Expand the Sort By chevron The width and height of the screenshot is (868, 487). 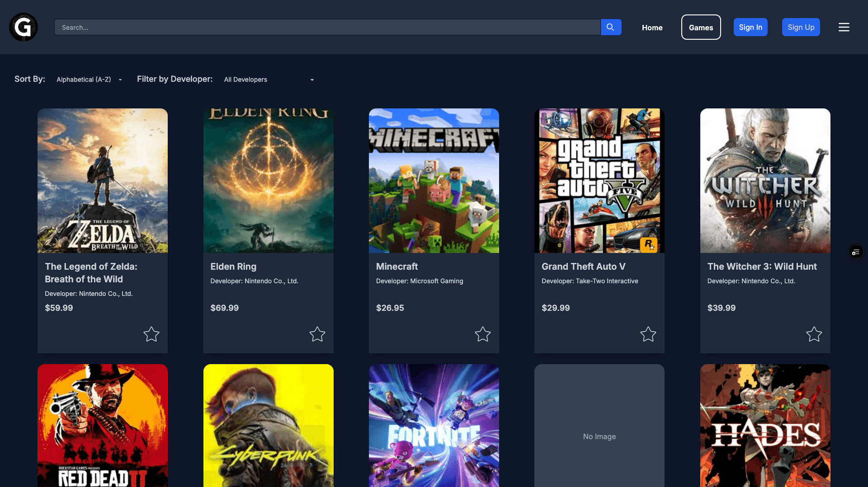pyautogui.click(x=120, y=80)
